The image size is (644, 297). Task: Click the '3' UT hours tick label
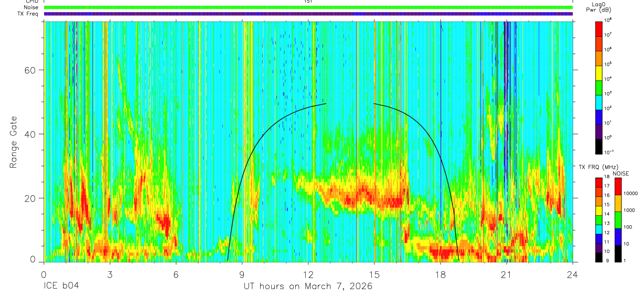coord(110,273)
